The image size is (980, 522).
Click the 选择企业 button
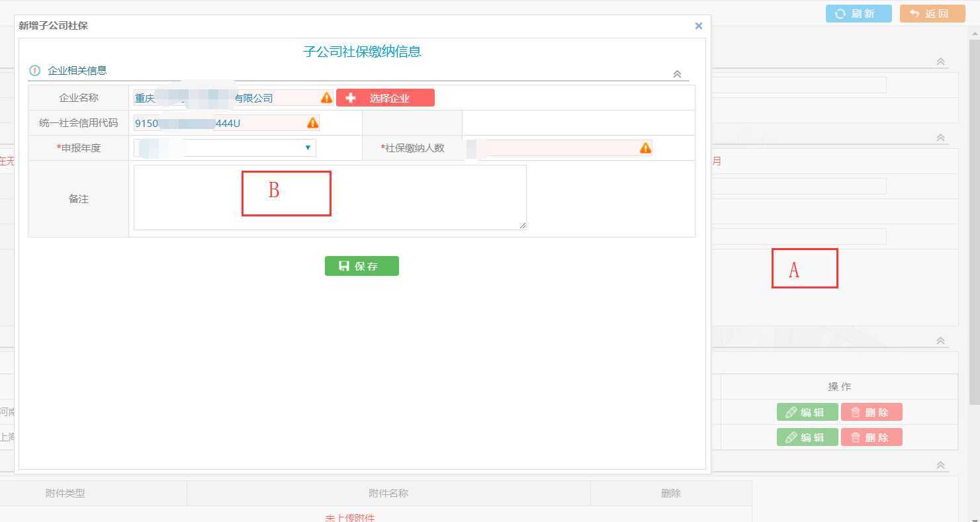(x=385, y=98)
